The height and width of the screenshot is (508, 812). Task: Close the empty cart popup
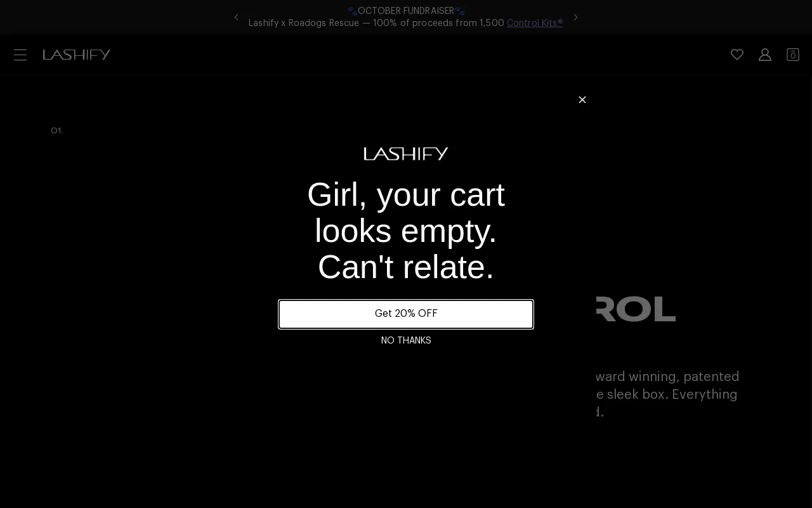click(x=582, y=100)
